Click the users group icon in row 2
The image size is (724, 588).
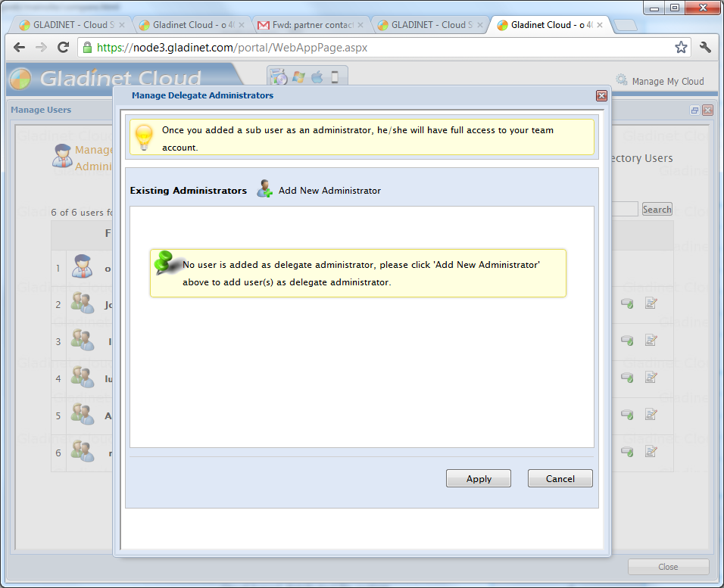click(x=83, y=303)
